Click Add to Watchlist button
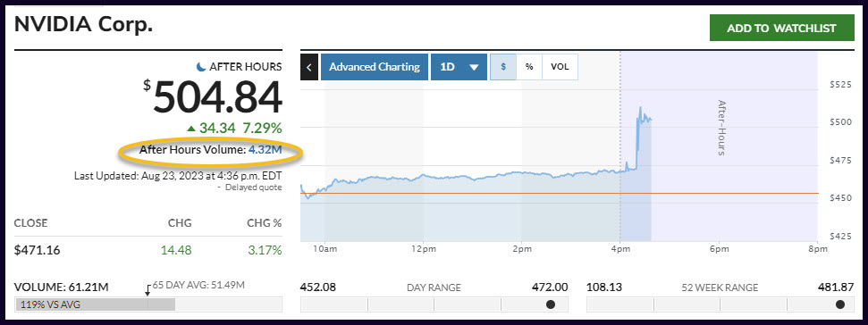This screenshot has width=868, height=325. (x=781, y=29)
